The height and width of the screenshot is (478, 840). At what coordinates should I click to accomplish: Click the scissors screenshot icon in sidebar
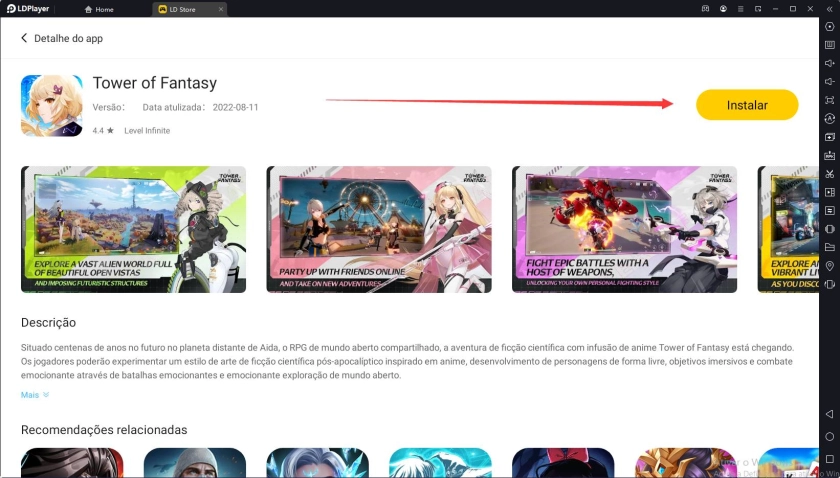pos(829,174)
